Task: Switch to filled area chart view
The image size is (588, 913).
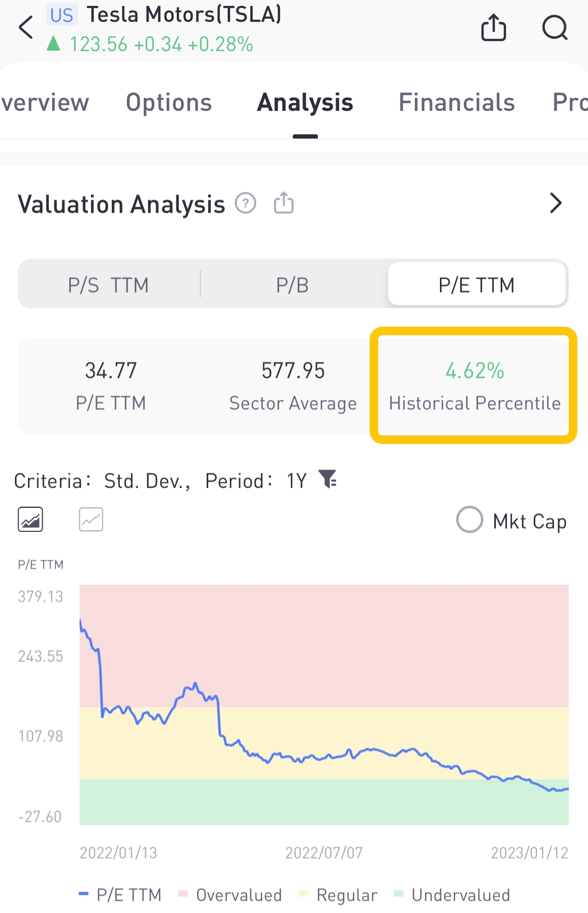Action: [x=30, y=520]
